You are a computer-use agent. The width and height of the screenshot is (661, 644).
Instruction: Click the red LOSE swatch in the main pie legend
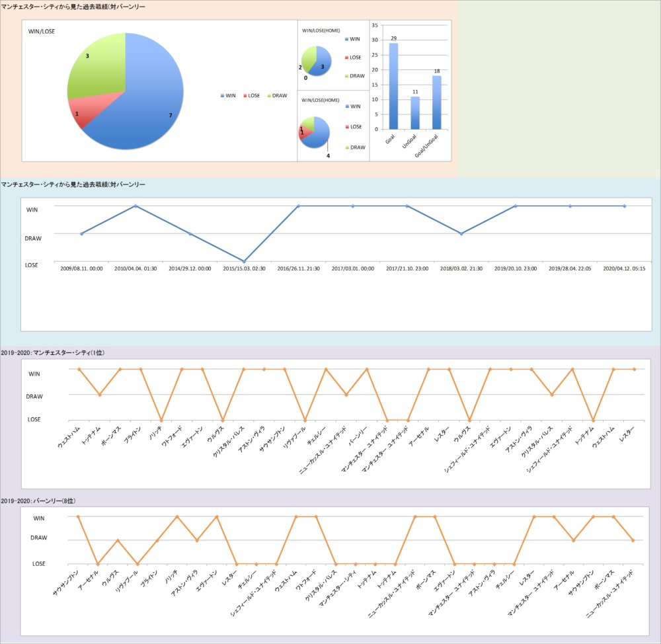tap(245, 96)
